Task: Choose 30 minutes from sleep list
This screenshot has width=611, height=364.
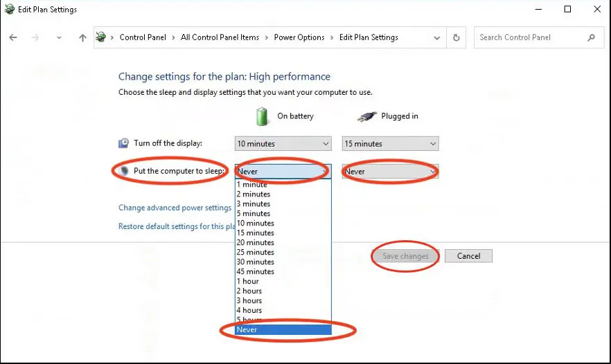Action: tap(256, 262)
